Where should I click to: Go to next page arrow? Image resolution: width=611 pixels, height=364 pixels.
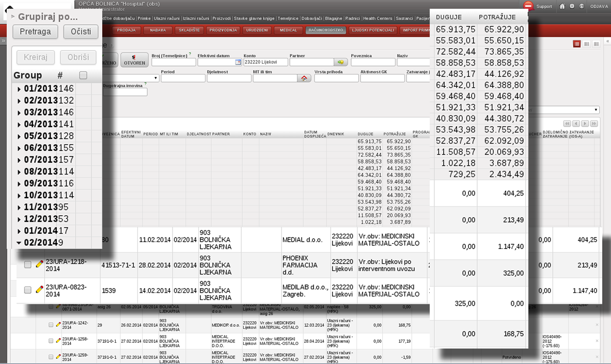point(585,123)
